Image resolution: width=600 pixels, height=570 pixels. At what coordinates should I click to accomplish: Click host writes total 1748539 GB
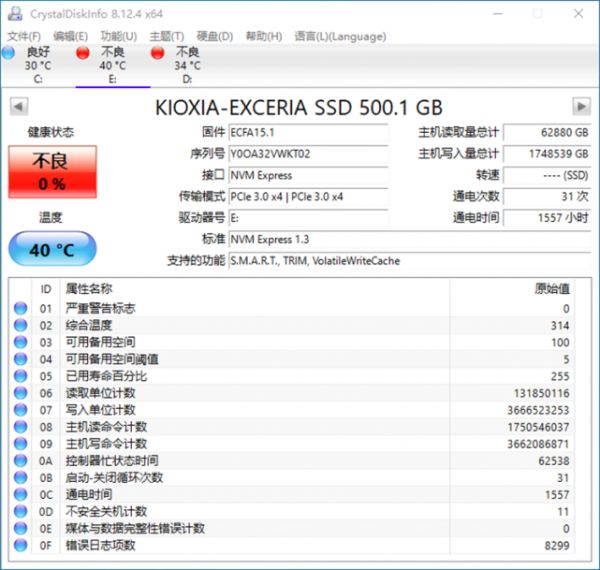click(x=547, y=154)
